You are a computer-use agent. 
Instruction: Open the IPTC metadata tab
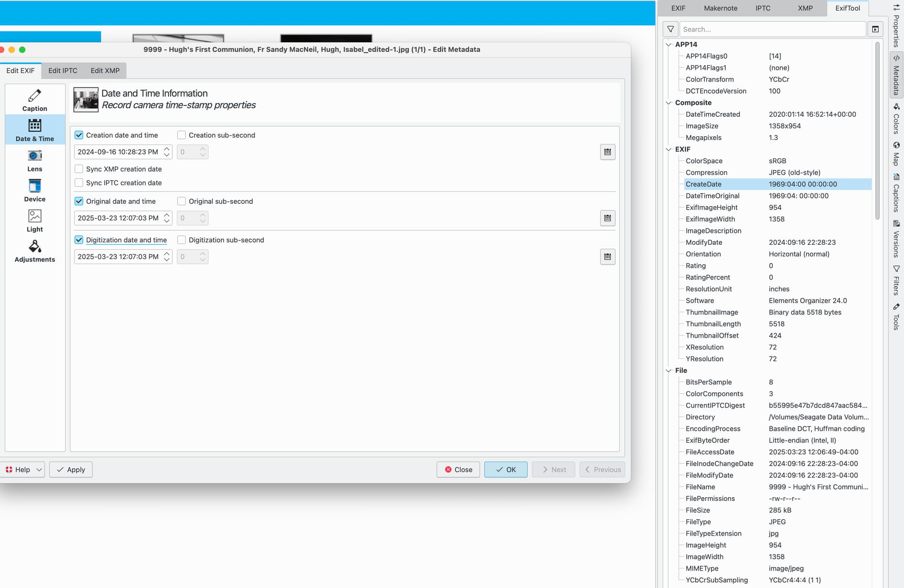tap(763, 8)
